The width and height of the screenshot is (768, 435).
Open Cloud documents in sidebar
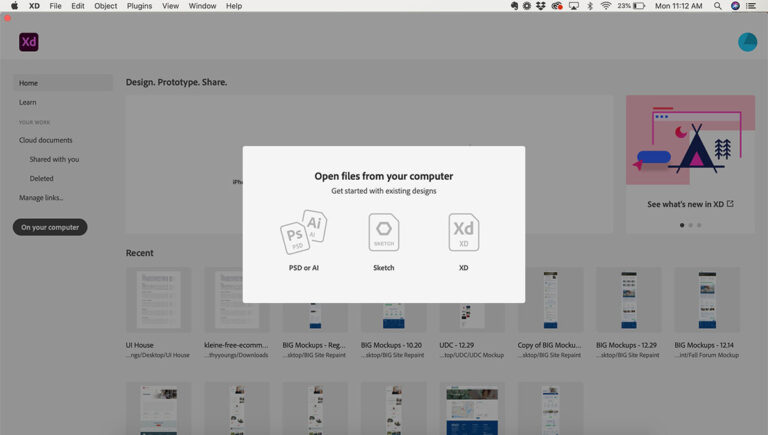click(x=46, y=140)
